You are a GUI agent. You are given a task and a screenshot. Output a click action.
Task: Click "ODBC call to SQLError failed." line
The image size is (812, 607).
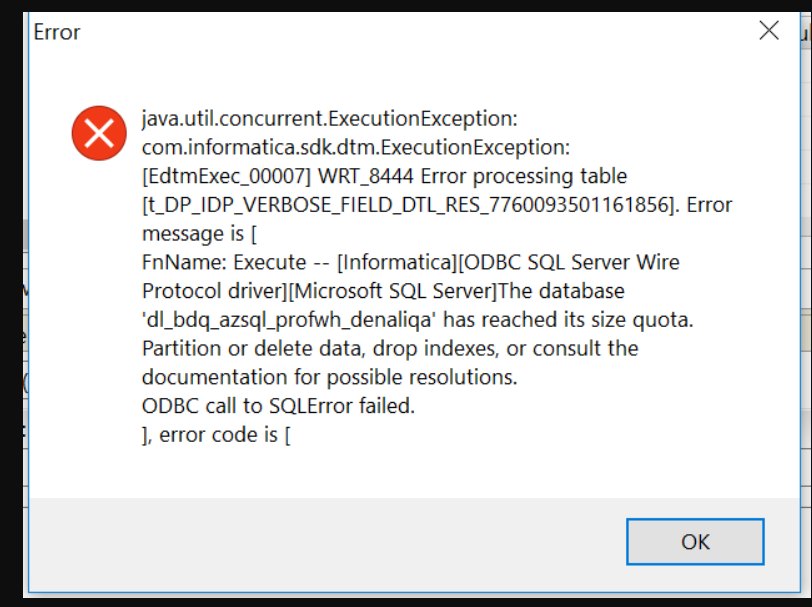coord(279,406)
